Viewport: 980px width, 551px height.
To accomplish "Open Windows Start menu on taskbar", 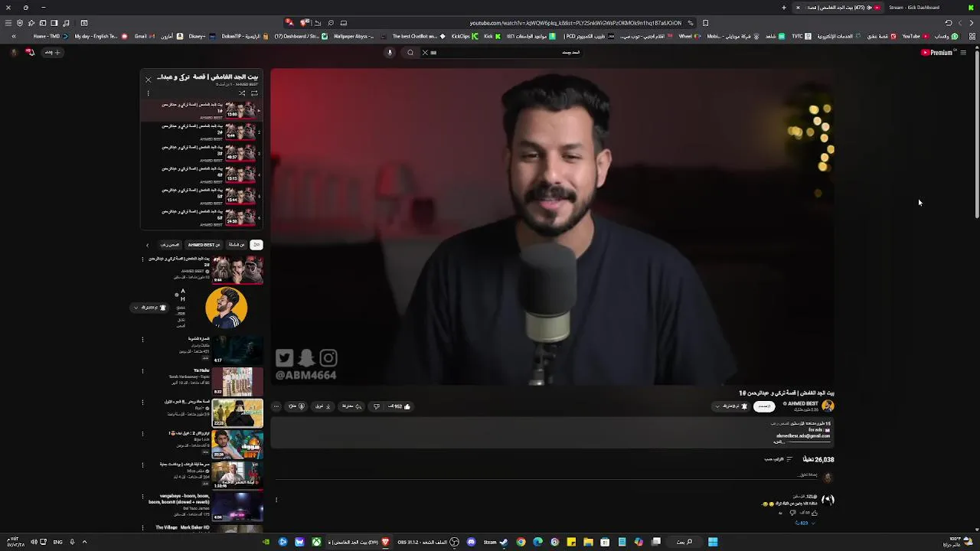I will 713,543.
